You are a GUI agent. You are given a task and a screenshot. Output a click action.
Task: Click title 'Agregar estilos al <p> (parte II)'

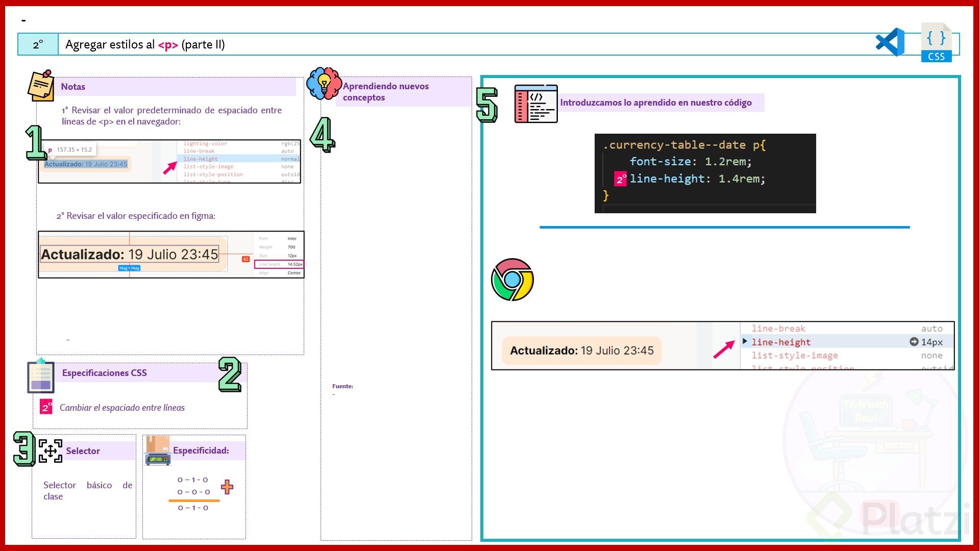145,44
